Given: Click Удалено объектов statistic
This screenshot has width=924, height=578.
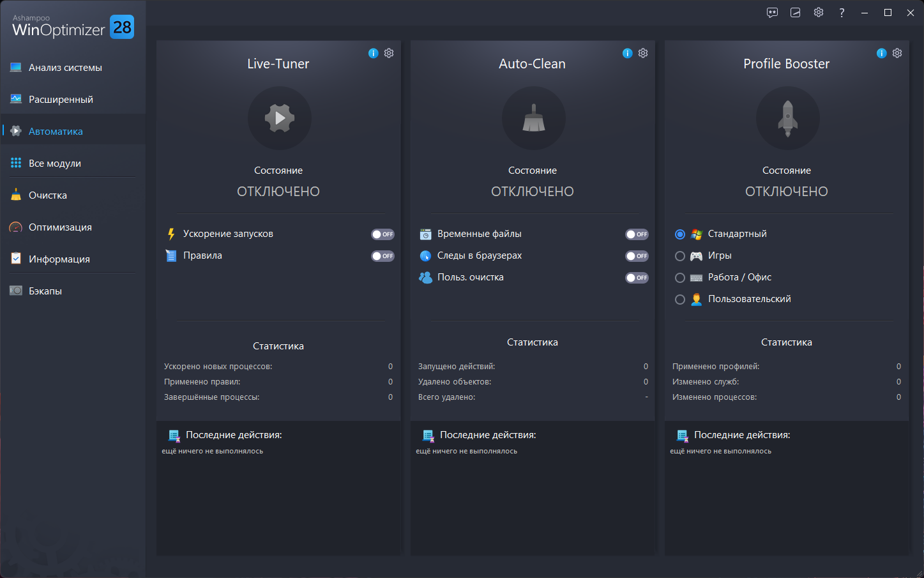Looking at the screenshot, I should [x=533, y=382].
